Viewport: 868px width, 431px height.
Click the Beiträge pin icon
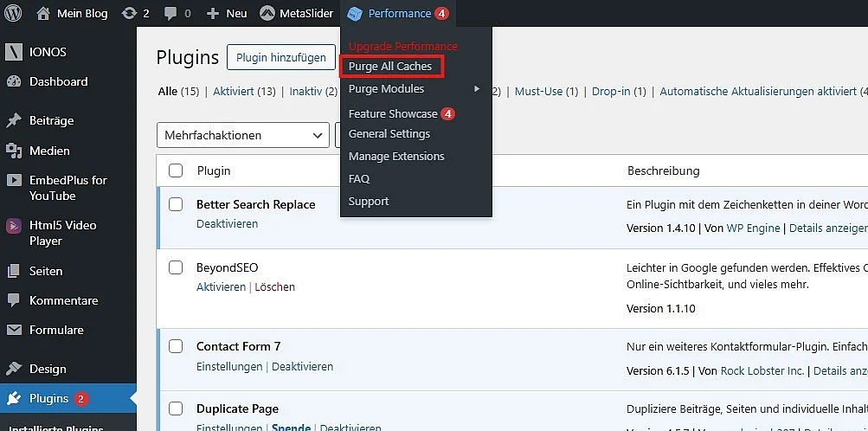[x=14, y=120]
